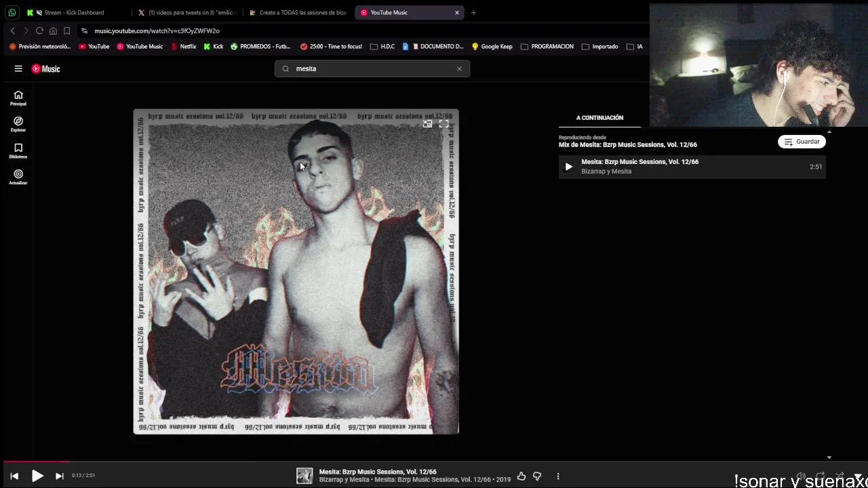Close the YouTube Music browser tab
The width and height of the screenshot is (868, 488).
[457, 12]
